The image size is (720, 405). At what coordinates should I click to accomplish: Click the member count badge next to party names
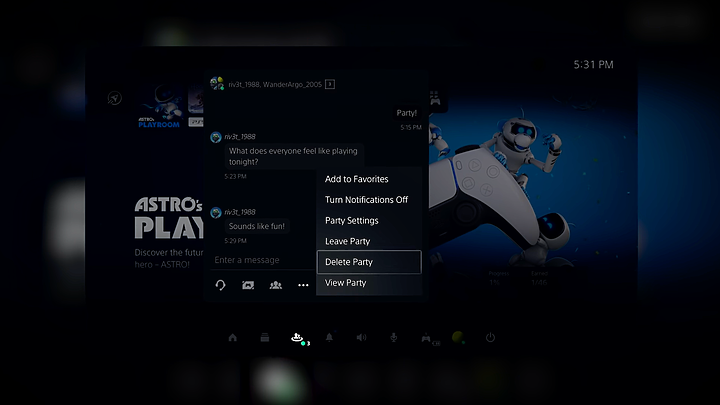click(x=330, y=84)
